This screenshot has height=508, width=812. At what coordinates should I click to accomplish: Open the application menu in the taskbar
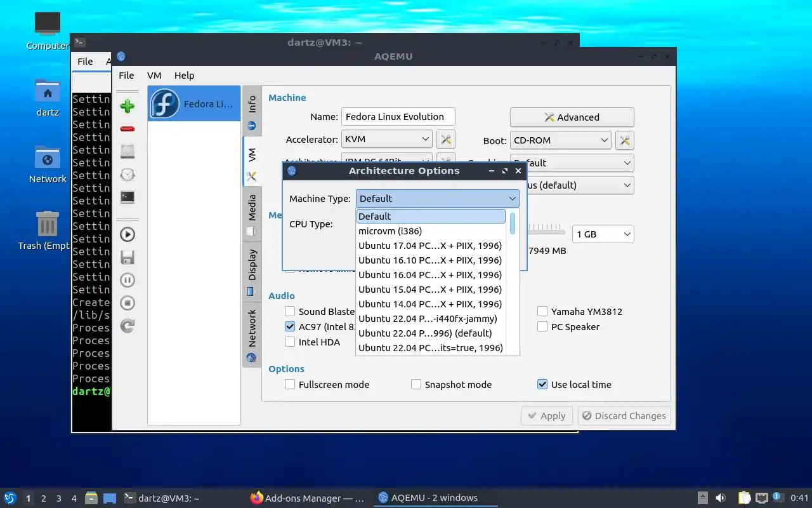[x=10, y=498]
